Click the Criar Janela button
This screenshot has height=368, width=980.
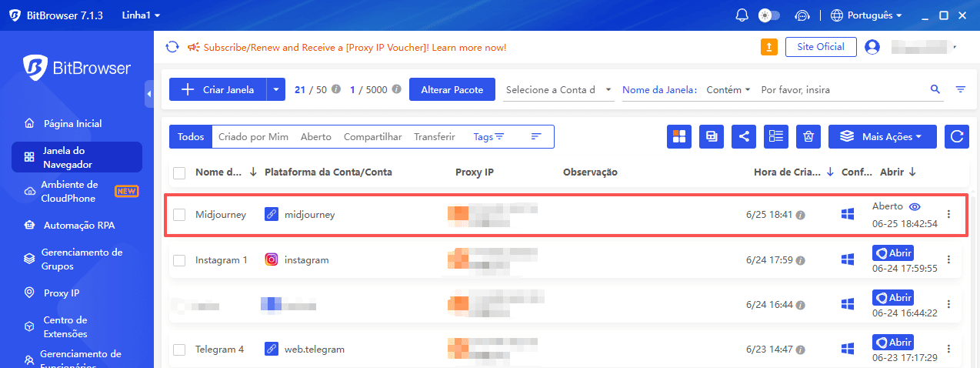pos(218,89)
